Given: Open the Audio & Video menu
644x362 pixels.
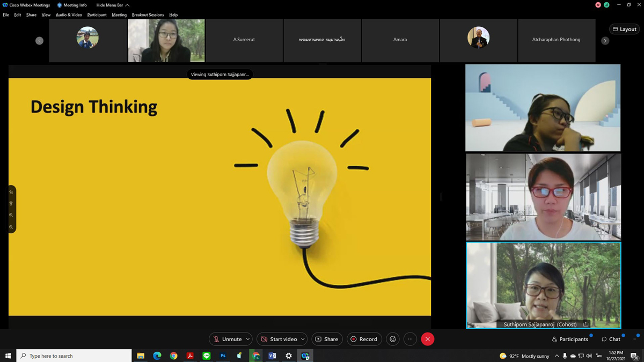Looking at the screenshot, I should click(x=69, y=15).
